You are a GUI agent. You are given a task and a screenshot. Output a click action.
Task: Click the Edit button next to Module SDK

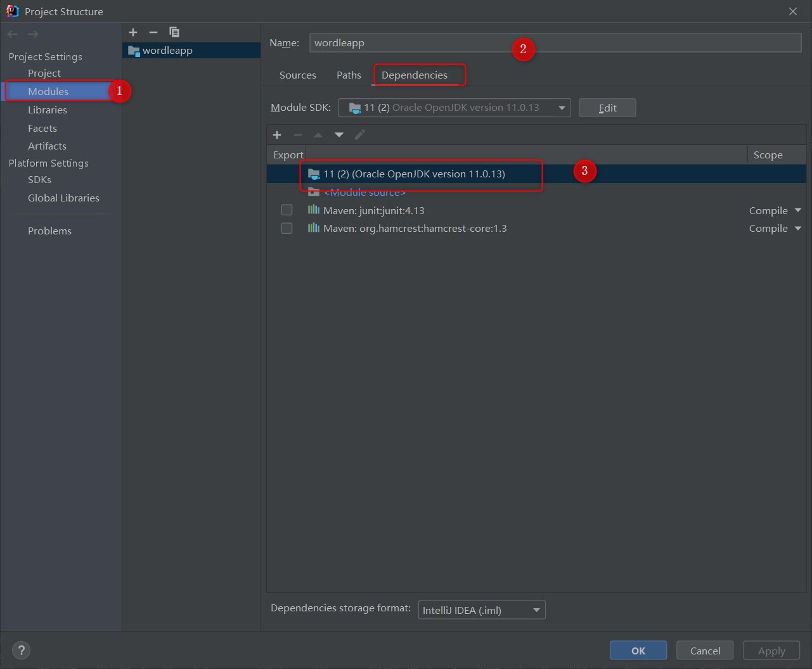[x=607, y=108]
